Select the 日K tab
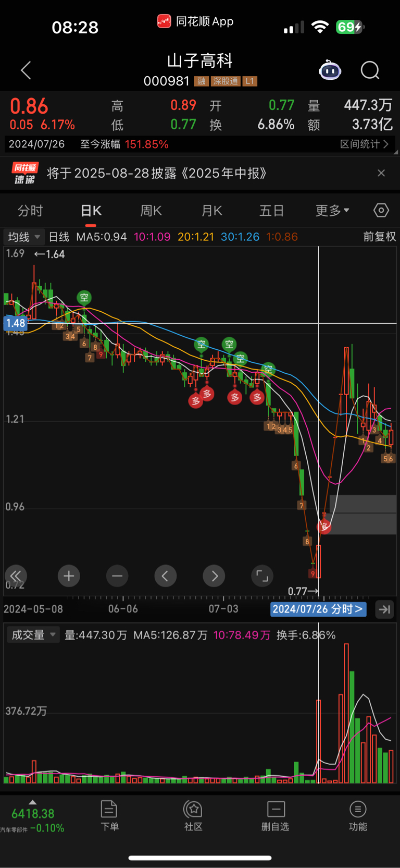Screen dimensions: 400x868 tap(91, 211)
